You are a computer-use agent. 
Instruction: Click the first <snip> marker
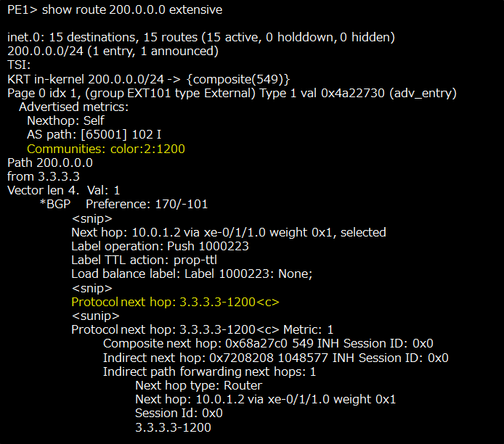click(92, 218)
